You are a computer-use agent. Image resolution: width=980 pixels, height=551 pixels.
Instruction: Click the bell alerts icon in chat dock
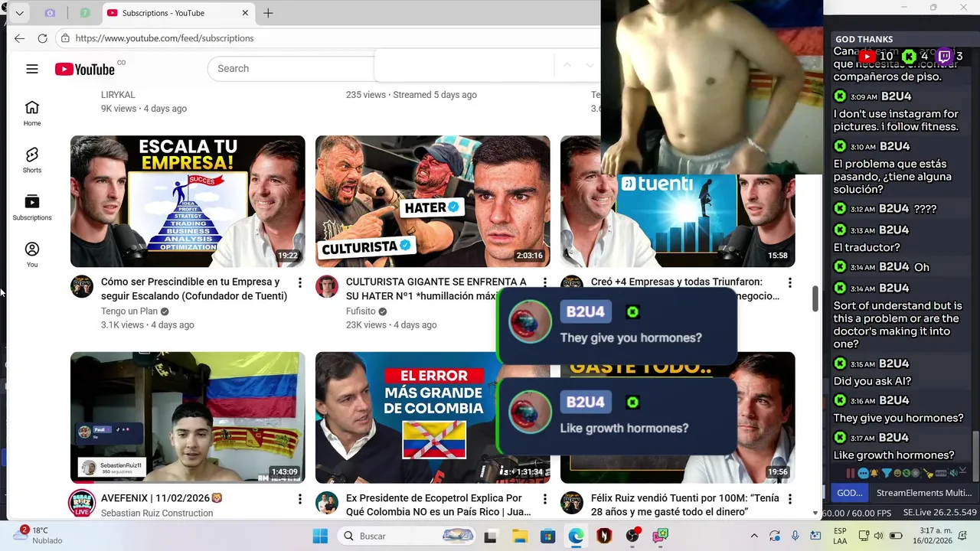pyautogui.click(x=874, y=473)
